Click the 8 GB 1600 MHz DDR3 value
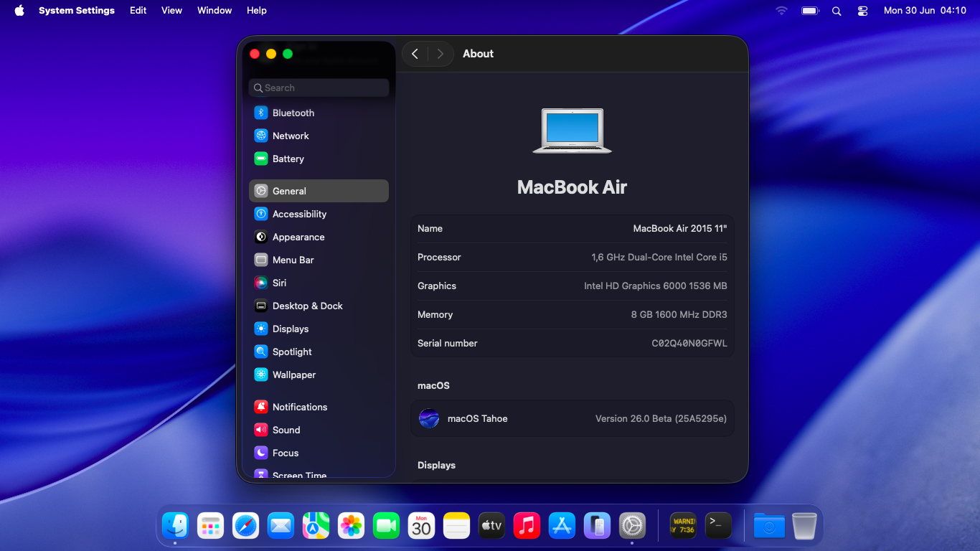The image size is (980, 551). 679,314
